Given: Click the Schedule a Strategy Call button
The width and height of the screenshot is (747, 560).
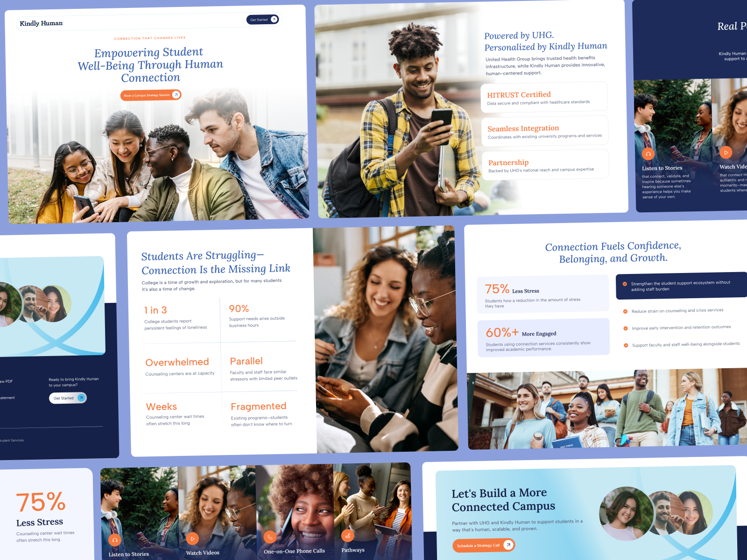Looking at the screenshot, I should [483, 545].
